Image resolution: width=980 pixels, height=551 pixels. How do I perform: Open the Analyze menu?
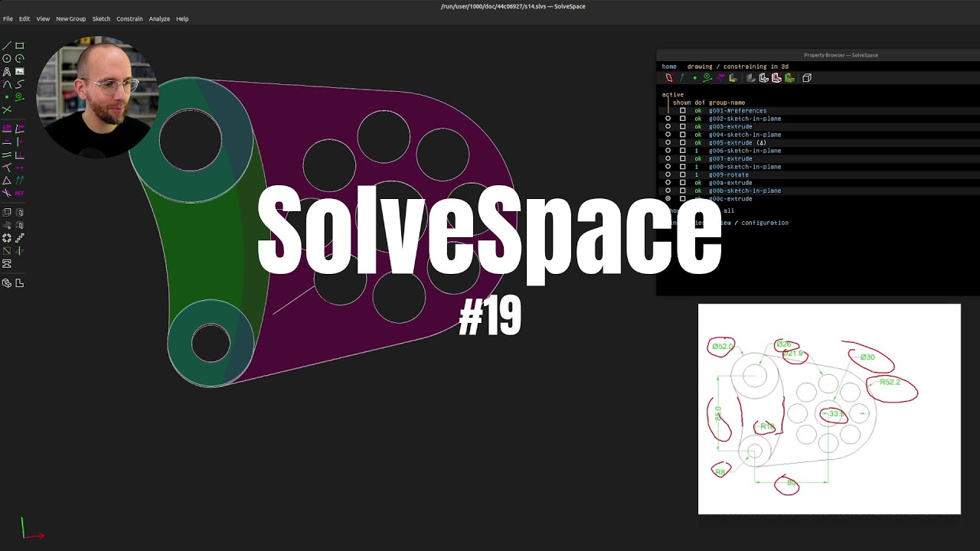tap(159, 18)
